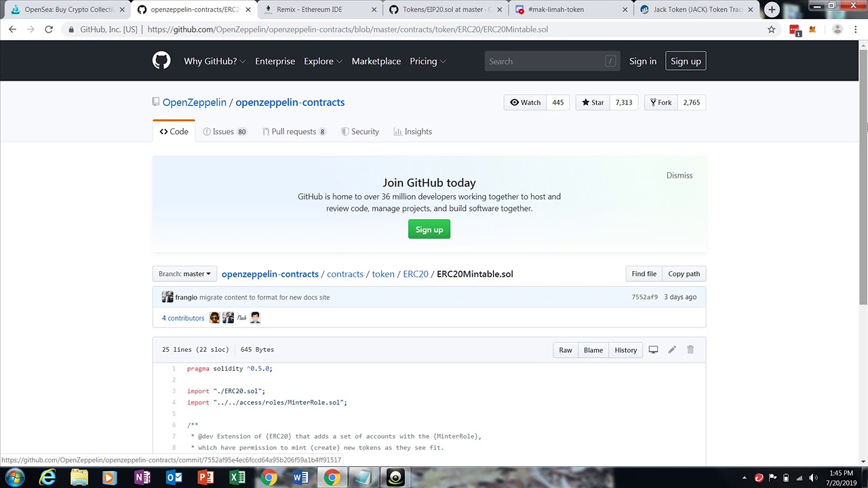Open a new browser tab
This screenshot has width=868, height=488.
tap(772, 9)
